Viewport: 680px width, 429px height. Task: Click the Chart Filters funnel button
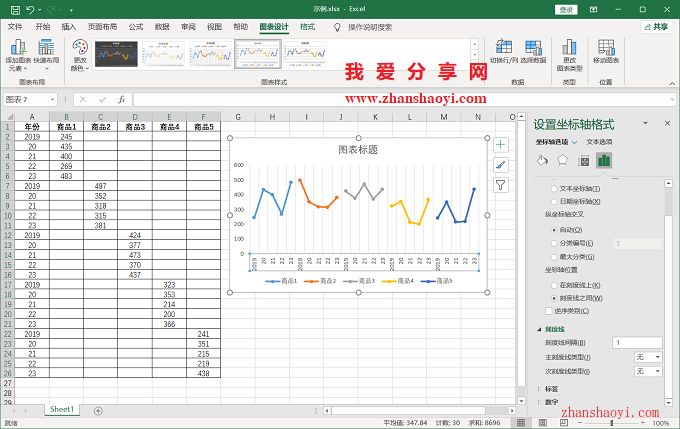coord(501,185)
